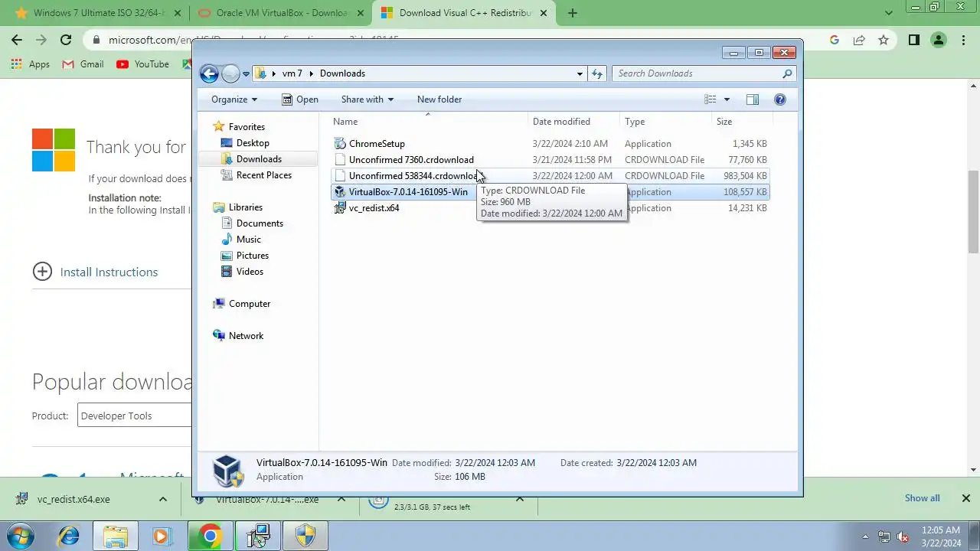Screen dimensions: 980x551
Task: Change your view icon in Explorer
Action: point(710,99)
